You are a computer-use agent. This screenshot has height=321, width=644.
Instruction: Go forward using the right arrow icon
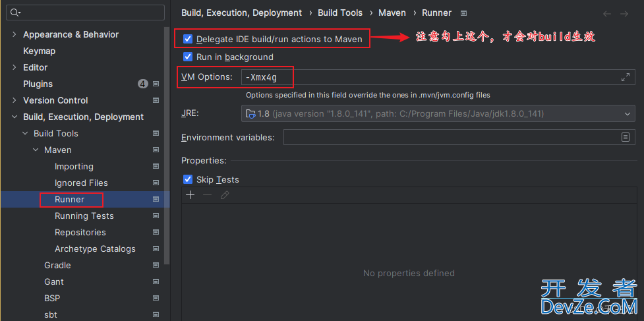(624, 14)
